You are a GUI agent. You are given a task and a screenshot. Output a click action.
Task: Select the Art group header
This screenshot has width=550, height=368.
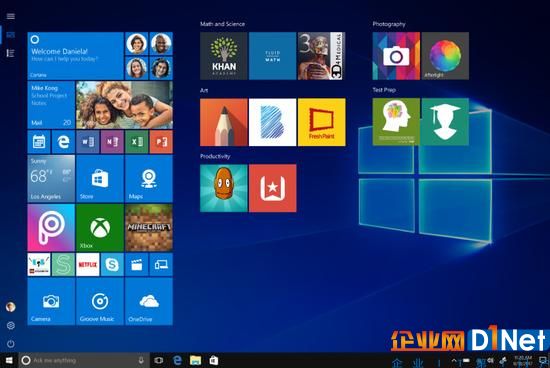(x=204, y=90)
